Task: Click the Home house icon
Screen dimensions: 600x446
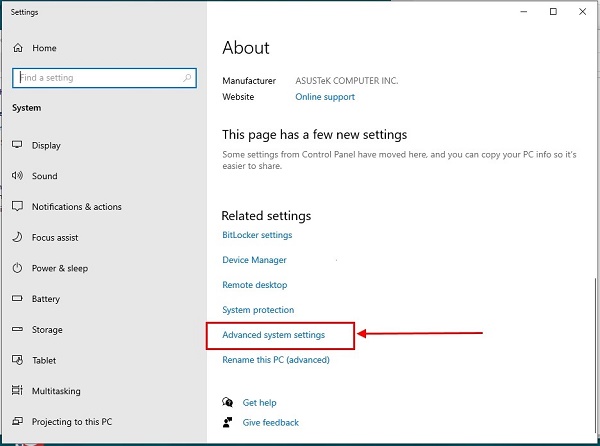Action: pyautogui.click(x=18, y=48)
